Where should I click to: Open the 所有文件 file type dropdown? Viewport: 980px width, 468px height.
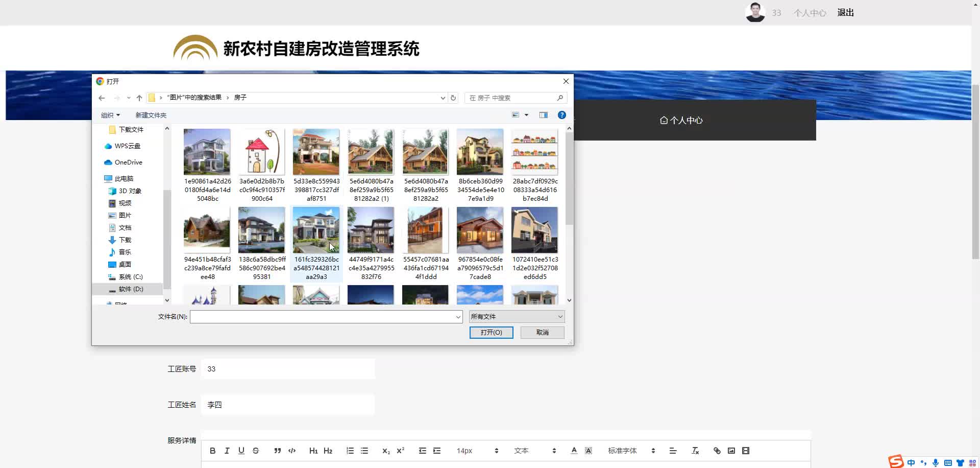[x=516, y=316]
